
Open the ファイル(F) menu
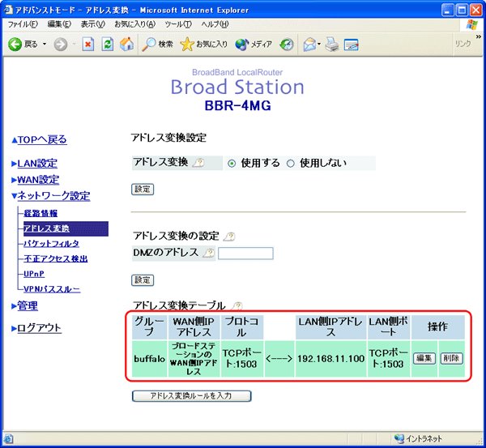tap(23, 24)
